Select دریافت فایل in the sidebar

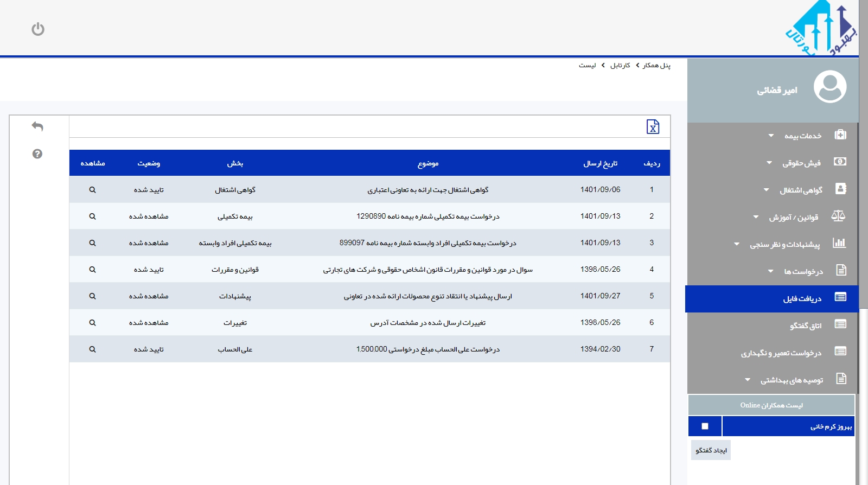802,299
